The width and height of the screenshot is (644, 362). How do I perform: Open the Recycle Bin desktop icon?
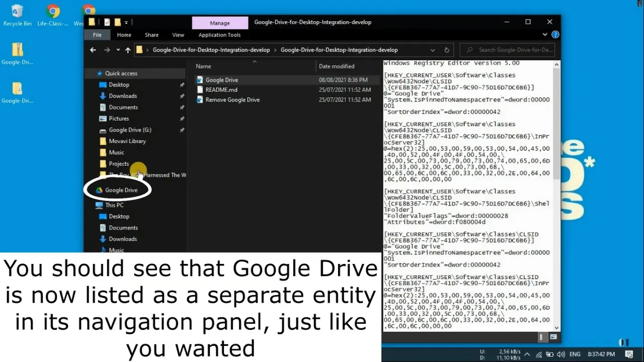(x=17, y=15)
